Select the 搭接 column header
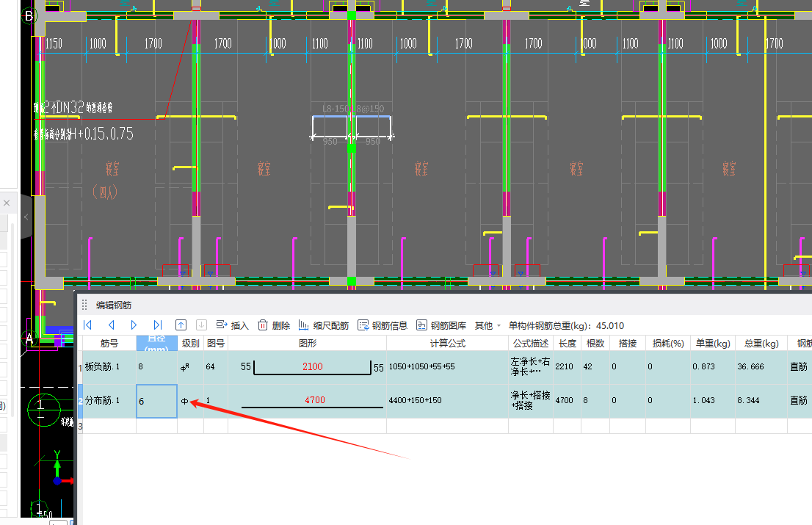This screenshot has width=812, height=525. (628, 344)
